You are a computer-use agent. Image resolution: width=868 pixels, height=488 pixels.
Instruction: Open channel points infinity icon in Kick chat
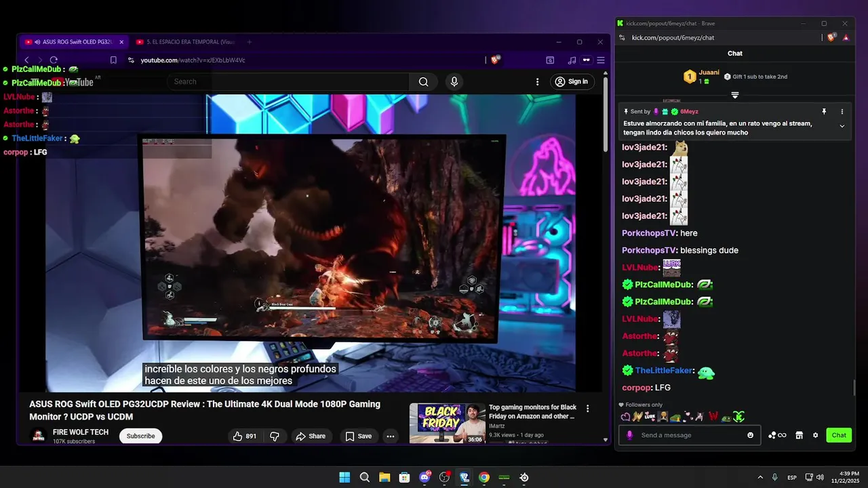pos(777,435)
